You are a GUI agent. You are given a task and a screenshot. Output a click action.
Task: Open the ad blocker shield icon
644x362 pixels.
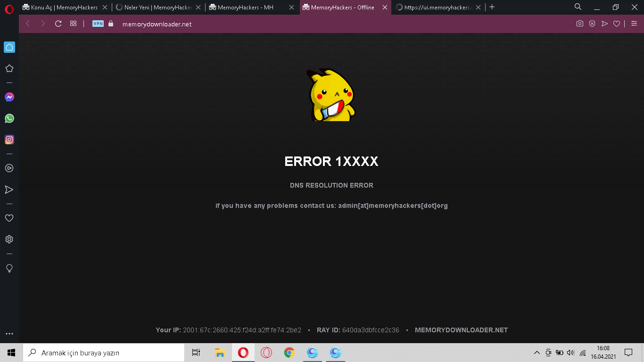592,24
